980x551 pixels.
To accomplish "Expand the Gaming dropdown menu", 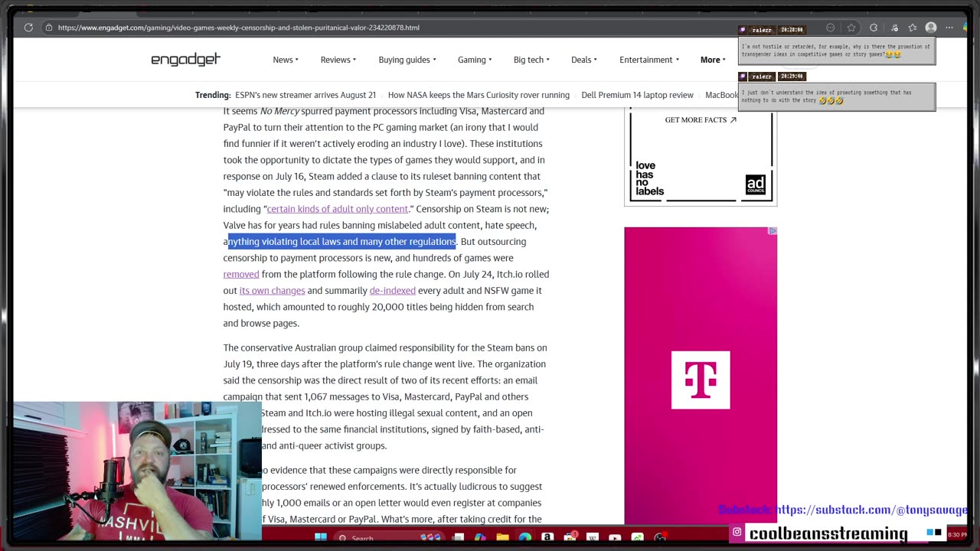I will 475,60.
